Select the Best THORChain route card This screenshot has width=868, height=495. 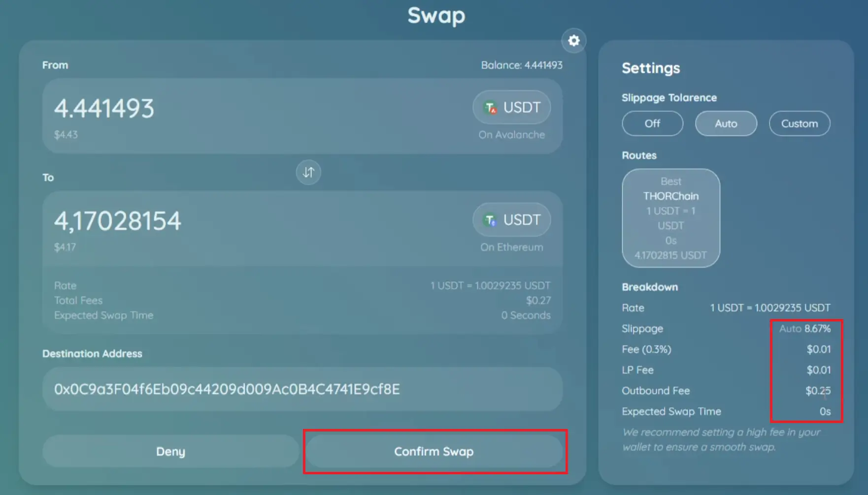tap(670, 218)
